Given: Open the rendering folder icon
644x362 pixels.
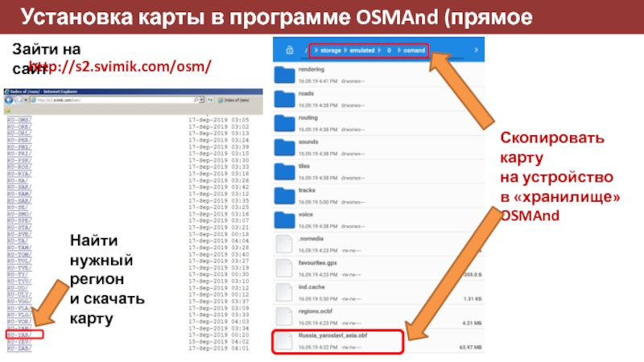Looking at the screenshot, I should 286,75.
